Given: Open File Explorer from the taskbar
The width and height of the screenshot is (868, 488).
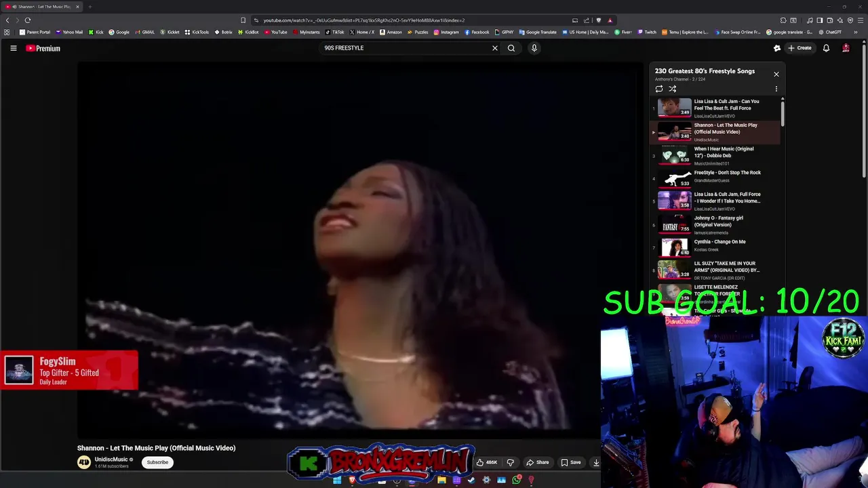Looking at the screenshot, I should point(441,481).
